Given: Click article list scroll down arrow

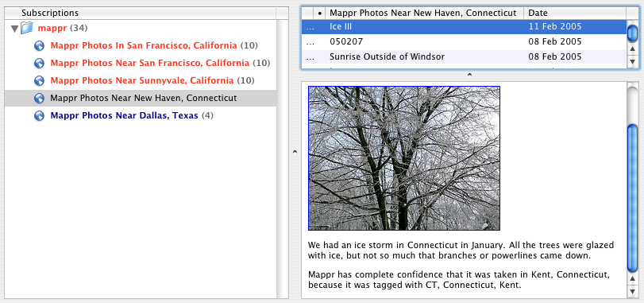Looking at the screenshot, I should click(x=633, y=62).
